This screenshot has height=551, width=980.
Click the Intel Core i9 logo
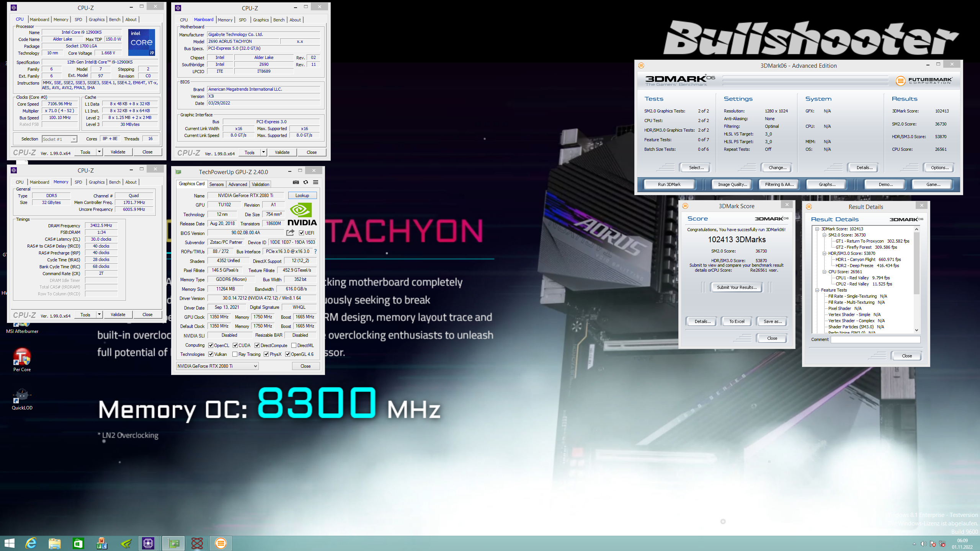(141, 42)
